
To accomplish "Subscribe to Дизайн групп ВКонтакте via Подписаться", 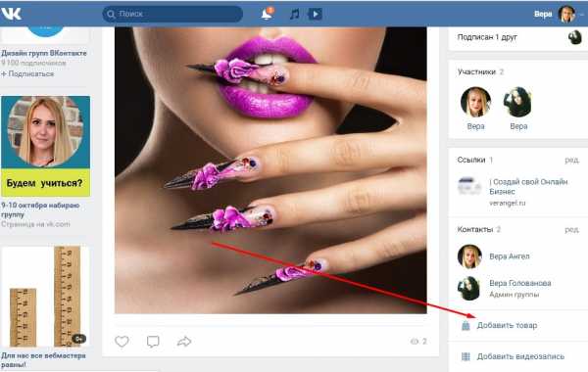I will coord(27,73).
